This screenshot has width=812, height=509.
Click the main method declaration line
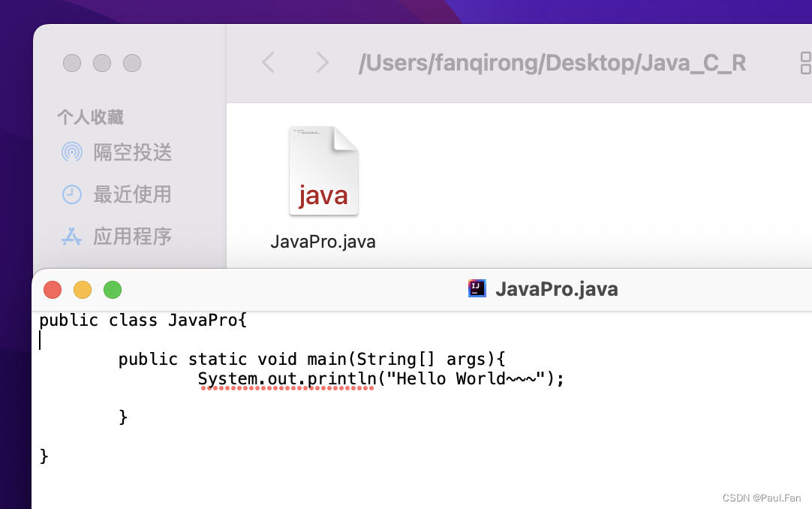pos(311,360)
